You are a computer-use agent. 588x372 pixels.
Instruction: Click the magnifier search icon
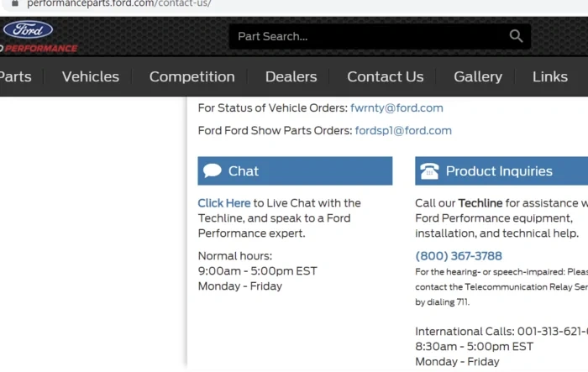(516, 36)
